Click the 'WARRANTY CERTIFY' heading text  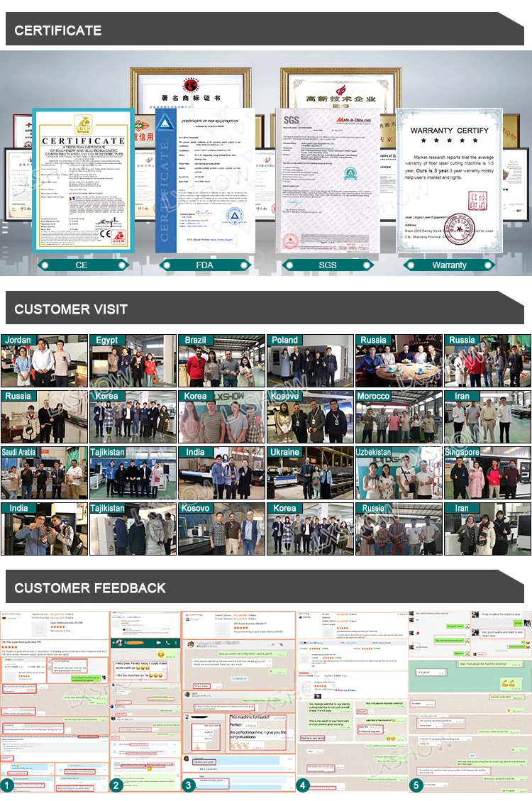pyautogui.click(x=449, y=131)
